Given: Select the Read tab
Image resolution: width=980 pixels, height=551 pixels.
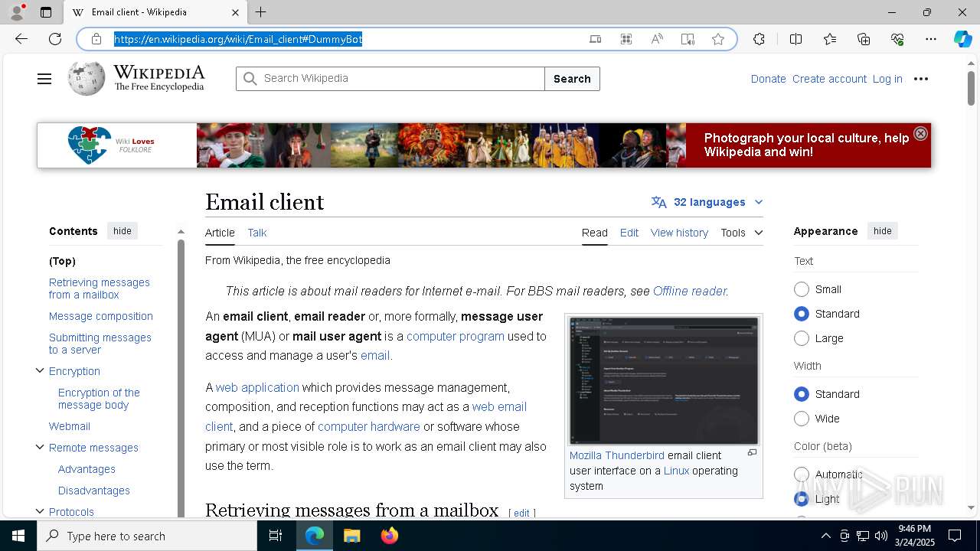Looking at the screenshot, I should (595, 233).
